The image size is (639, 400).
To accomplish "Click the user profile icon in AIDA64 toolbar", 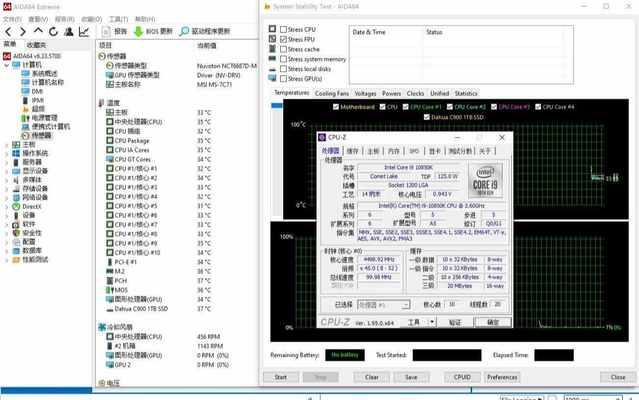I will (68, 31).
